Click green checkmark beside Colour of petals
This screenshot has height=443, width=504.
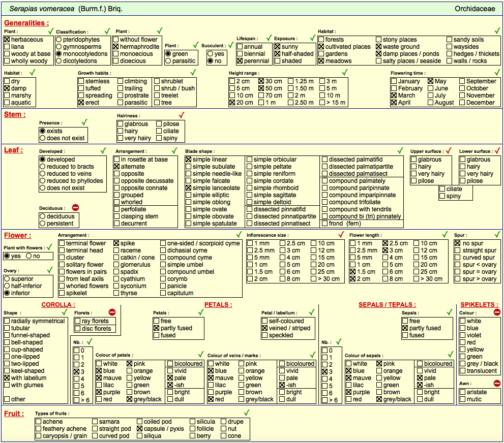201,355
